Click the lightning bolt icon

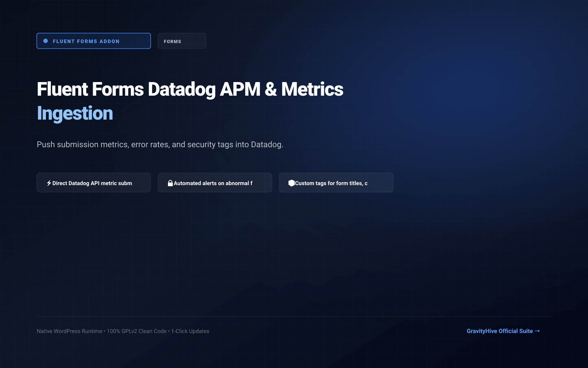point(49,183)
